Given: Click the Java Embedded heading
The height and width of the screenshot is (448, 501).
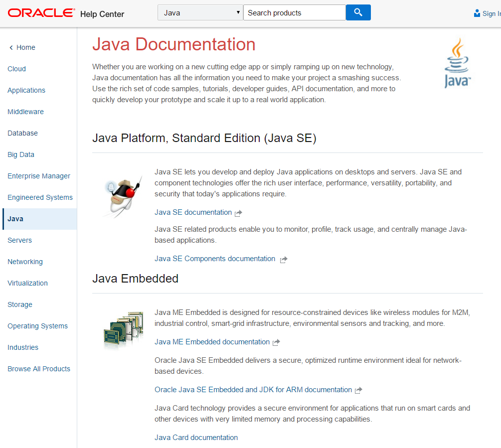Looking at the screenshot, I should pos(136,279).
